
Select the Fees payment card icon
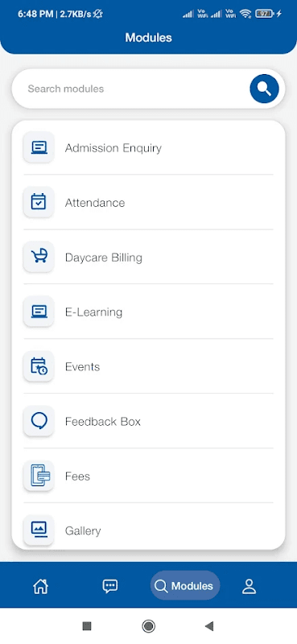point(39,476)
